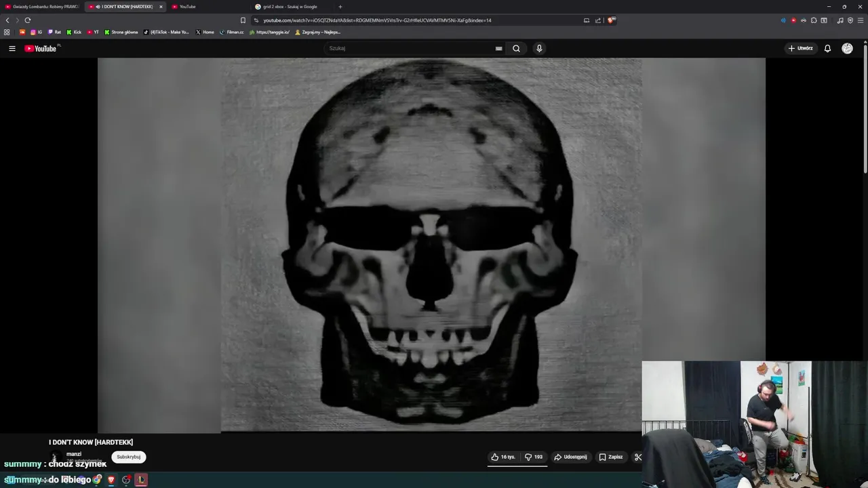Switch to the plain YouTube tab
The image size is (868, 488).
207,7
